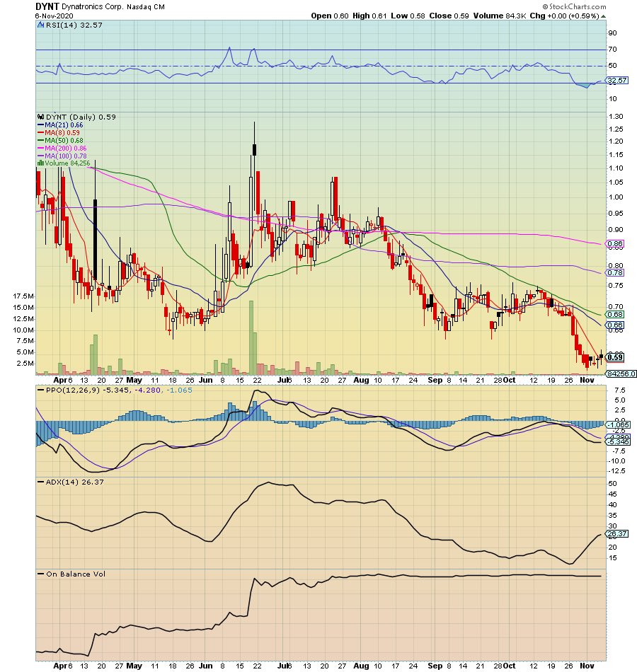Click the DYNT (Daily) 0.59 legend label
The height and width of the screenshot is (672, 637).
click(81, 117)
